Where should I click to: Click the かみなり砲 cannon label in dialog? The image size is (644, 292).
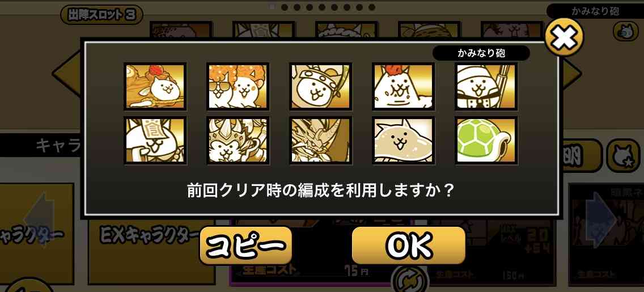[481, 53]
